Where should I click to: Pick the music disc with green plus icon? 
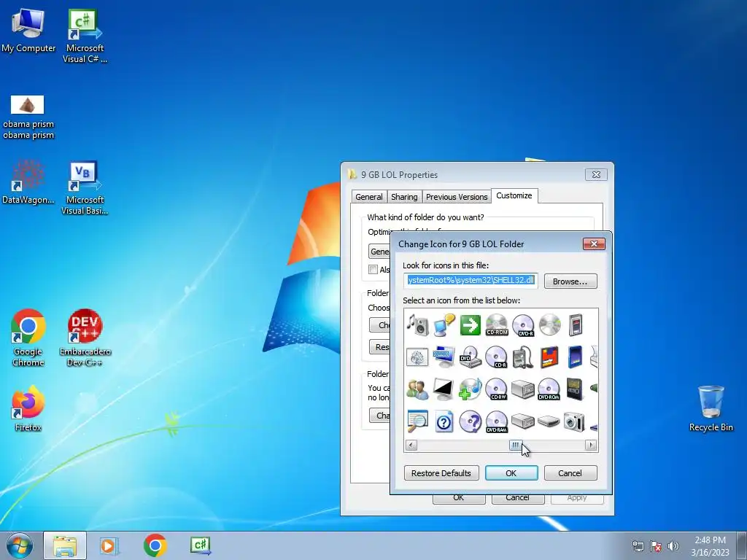point(471,389)
